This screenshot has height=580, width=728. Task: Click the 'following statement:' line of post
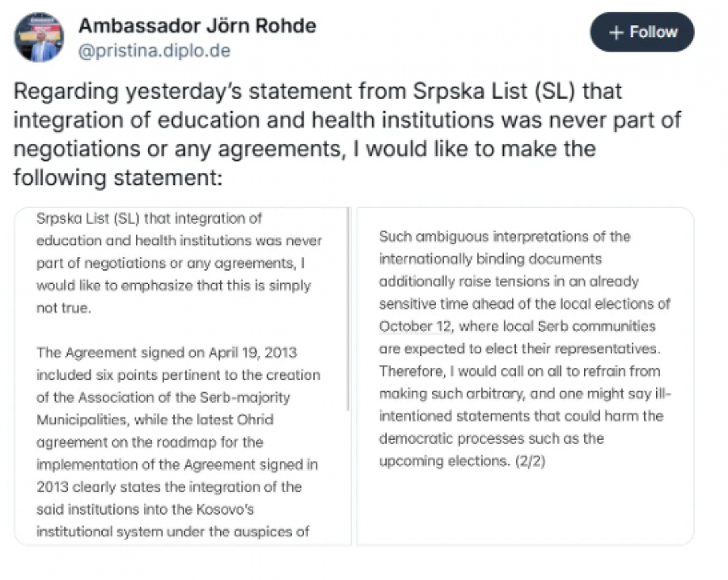click(118, 178)
